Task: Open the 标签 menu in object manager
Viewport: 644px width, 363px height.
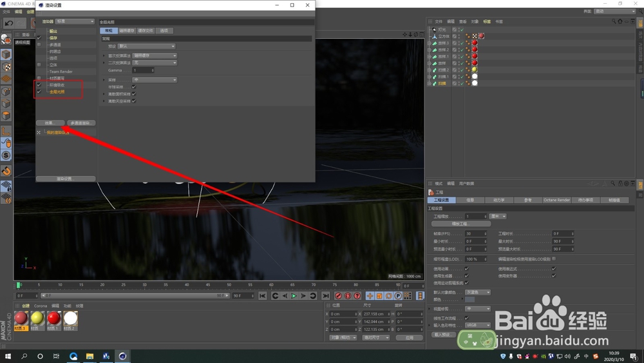Action: point(487,21)
